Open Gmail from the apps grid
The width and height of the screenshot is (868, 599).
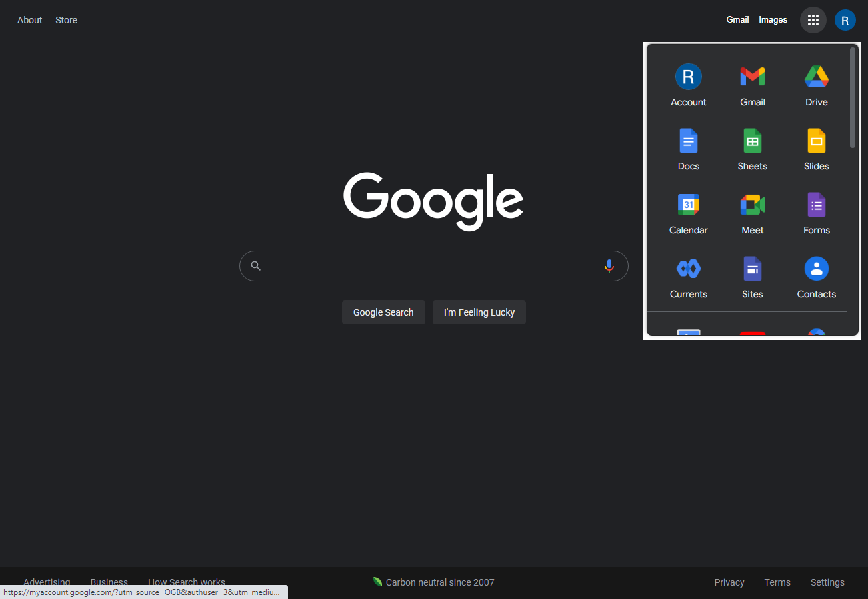(752, 85)
